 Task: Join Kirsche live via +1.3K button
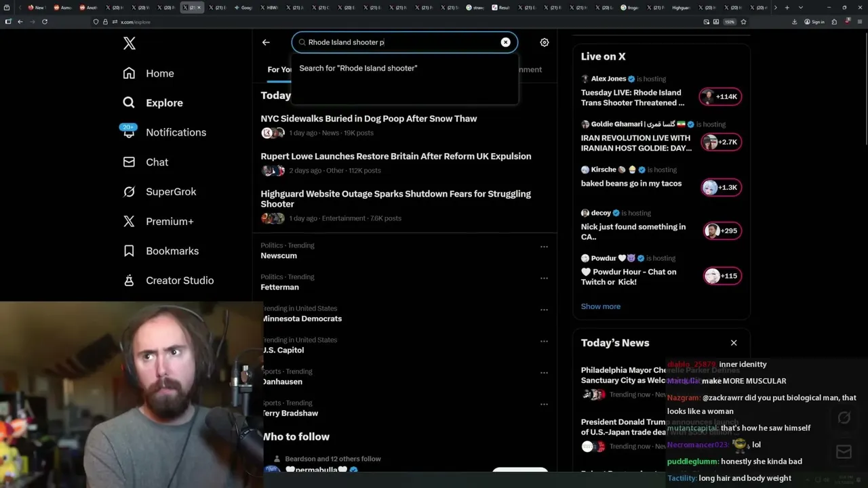pos(720,188)
